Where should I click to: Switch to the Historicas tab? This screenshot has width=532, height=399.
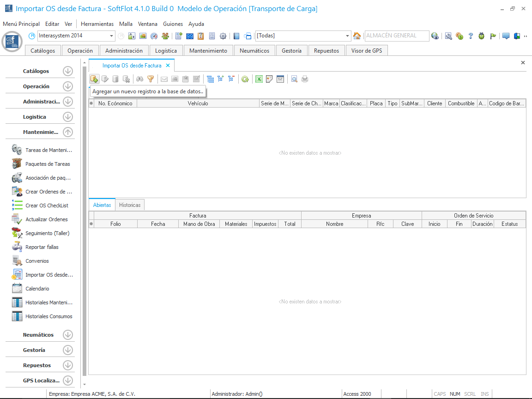point(130,205)
